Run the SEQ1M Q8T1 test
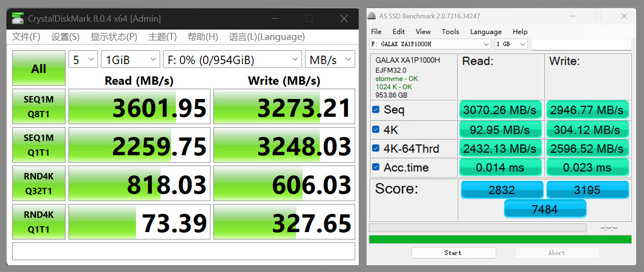 [39, 106]
